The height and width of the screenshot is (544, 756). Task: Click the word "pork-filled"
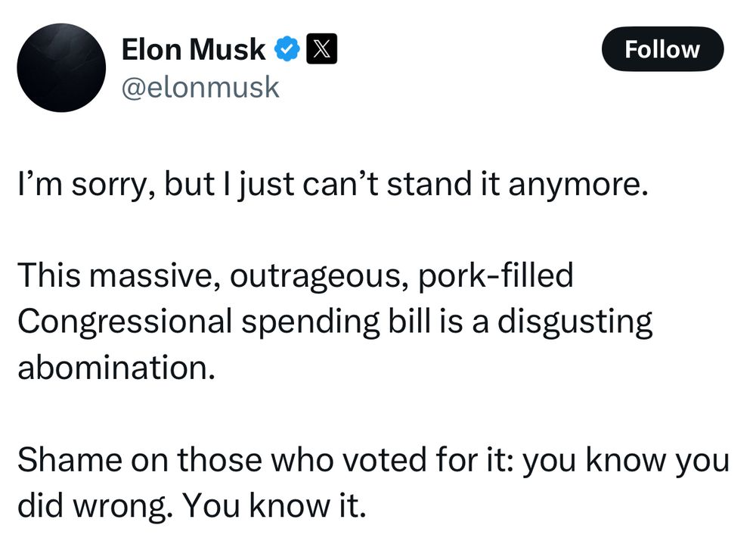click(x=496, y=275)
